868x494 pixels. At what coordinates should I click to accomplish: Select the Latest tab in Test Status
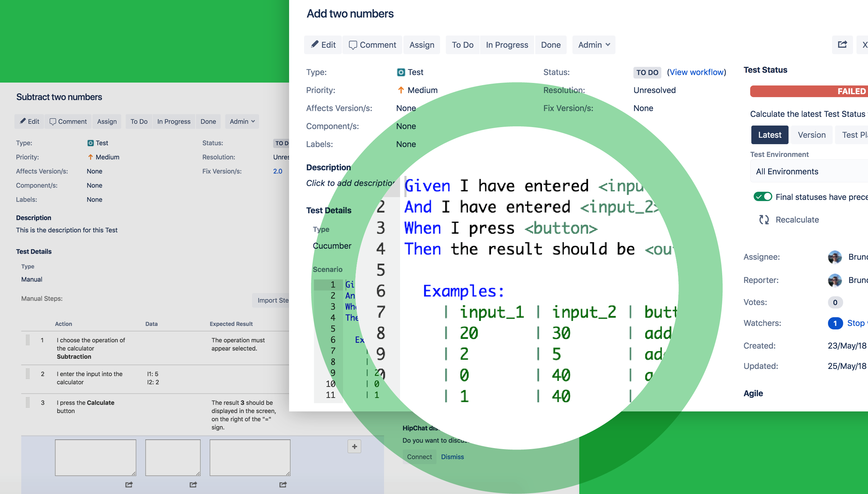pyautogui.click(x=769, y=135)
